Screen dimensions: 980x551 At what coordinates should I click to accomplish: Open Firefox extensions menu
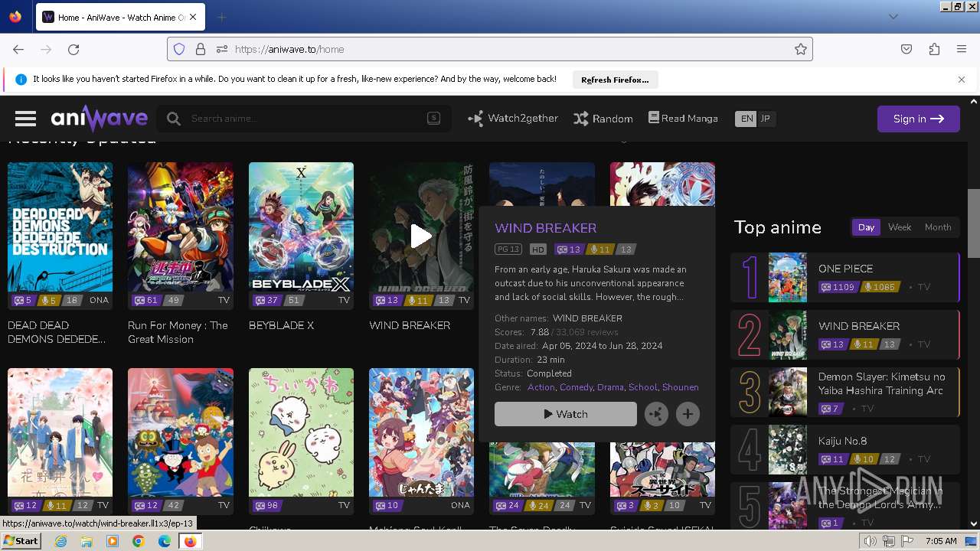[x=934, y=49]
